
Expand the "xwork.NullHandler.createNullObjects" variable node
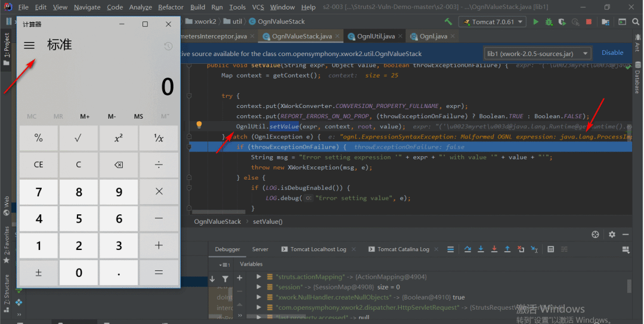click(259, 297)
